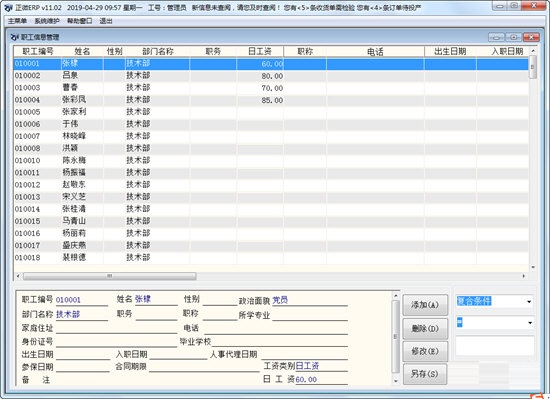This screenshot has width=550, height=399.
Task: Select employee row 010005 张家利
Action: [271, 112]
